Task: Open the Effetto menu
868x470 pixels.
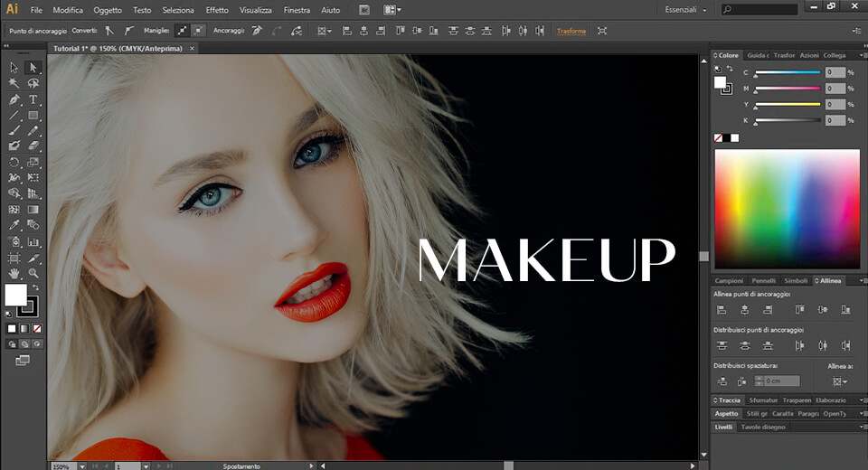Action: (217, 10)
